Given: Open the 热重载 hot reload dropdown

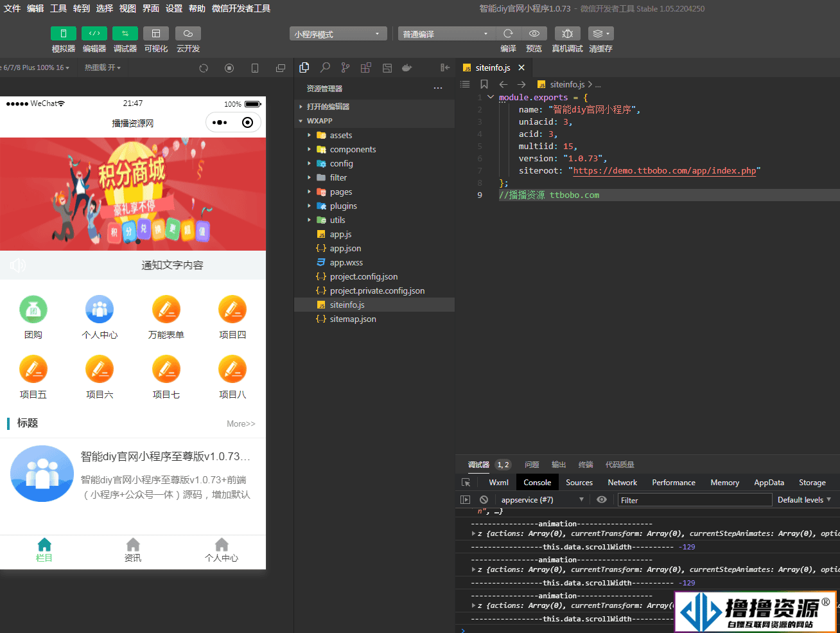Looking at the screenshot, I should (103, 67).
